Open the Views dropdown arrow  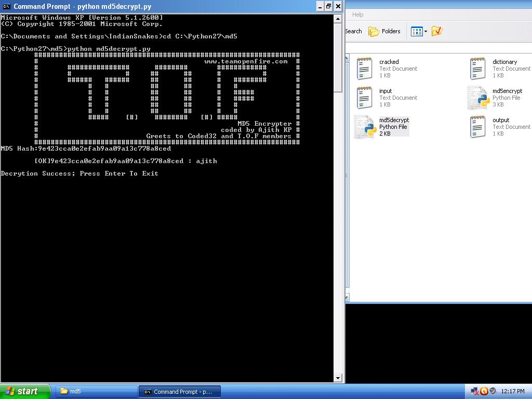[425, 31]
